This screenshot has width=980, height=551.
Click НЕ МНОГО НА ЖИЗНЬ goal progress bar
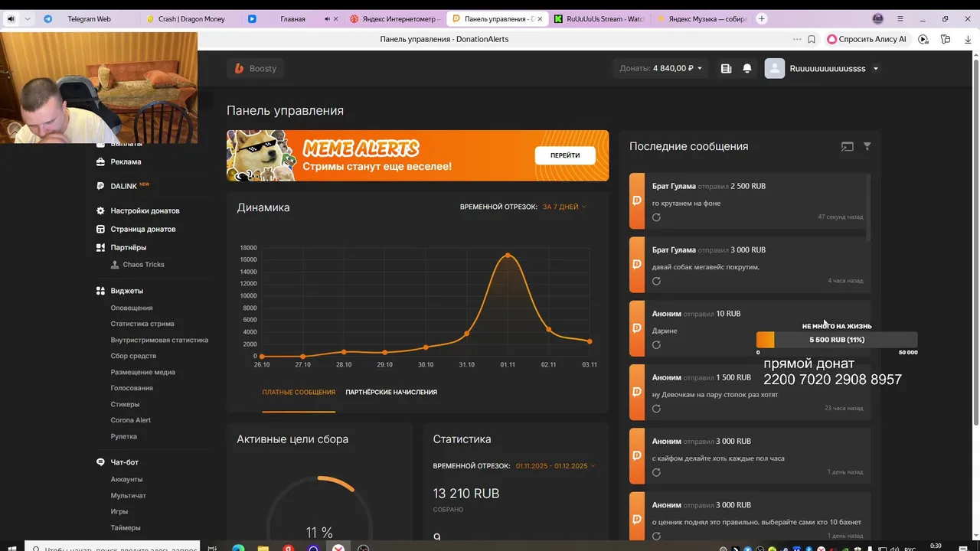coord(837,340)
